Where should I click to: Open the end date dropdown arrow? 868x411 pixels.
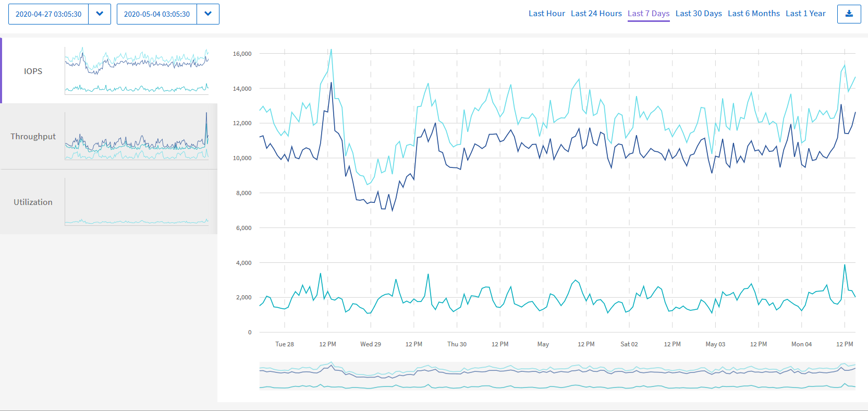pyautogui.click(x=208, y=14)
